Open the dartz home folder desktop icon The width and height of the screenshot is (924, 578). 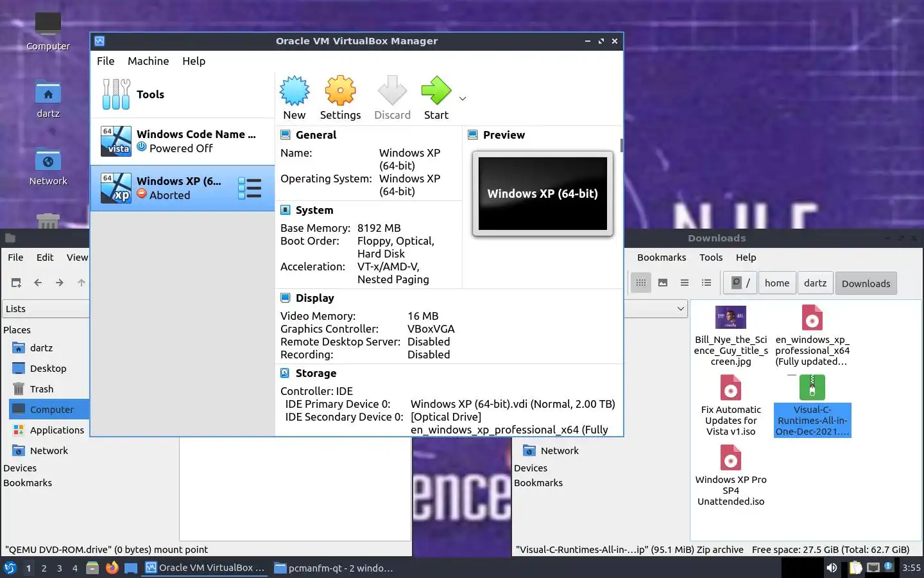tap(48, 100)
